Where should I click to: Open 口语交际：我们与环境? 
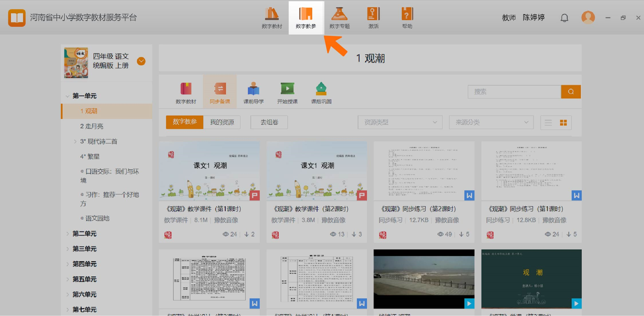point(109,176)
